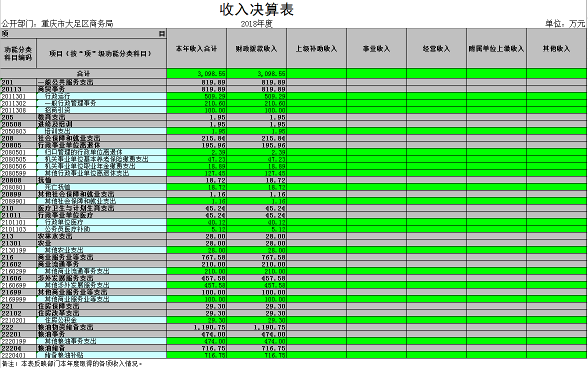Image resolution: width=588 pixels, height=368 pixels.
Task: Select the 粮油事务 row name
Action: [51, 334]
